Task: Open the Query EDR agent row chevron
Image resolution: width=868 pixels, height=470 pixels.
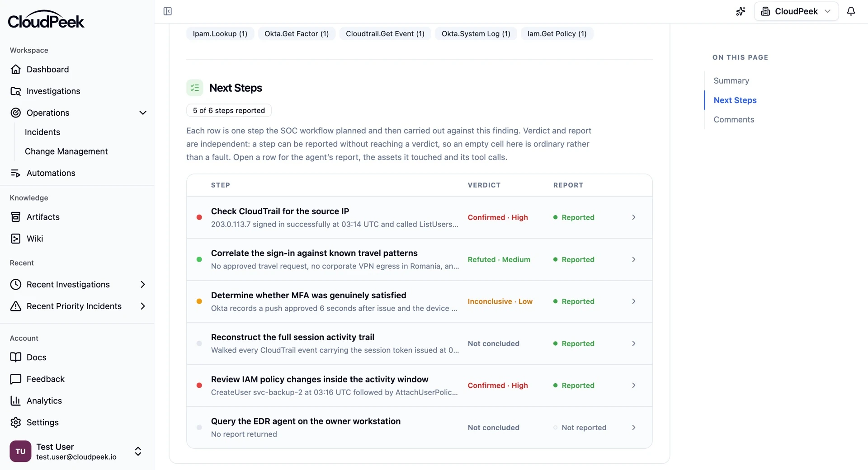Action: pyautogui.click(x=634, y=428)
